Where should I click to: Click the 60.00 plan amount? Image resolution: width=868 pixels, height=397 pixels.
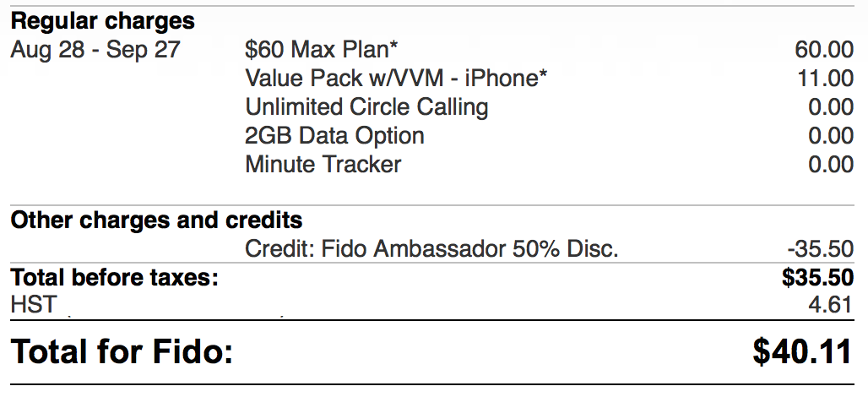(x=824, y=50)
